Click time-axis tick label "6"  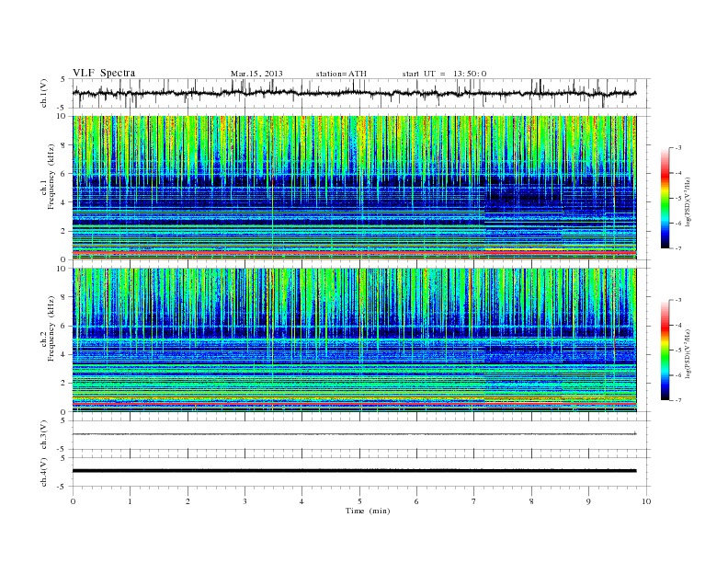click(416, 501)
